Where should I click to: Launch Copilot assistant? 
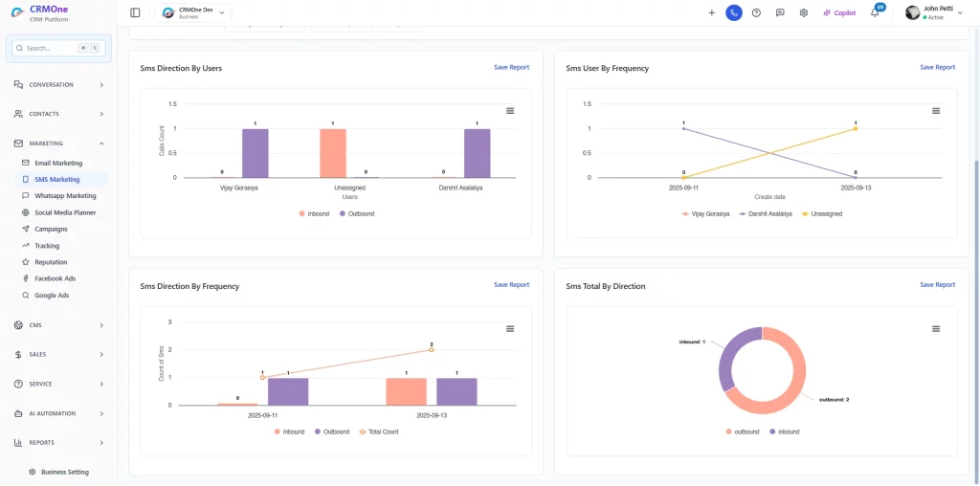tap(839, 12)
